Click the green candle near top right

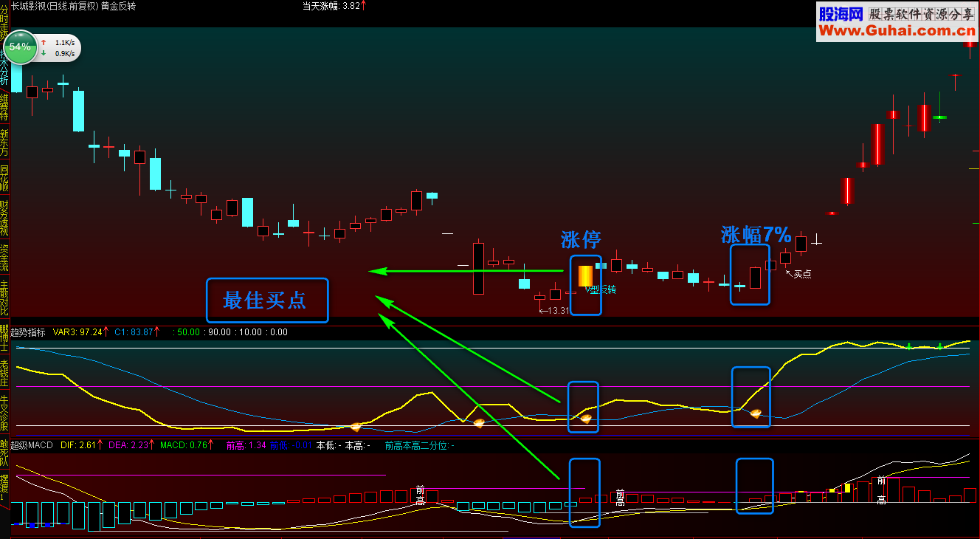click(939, 117)
